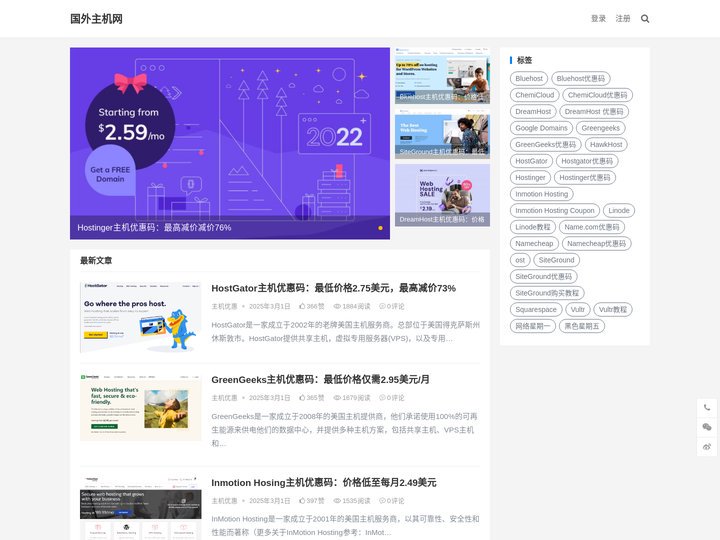Select the HawkHost tag

606,145
